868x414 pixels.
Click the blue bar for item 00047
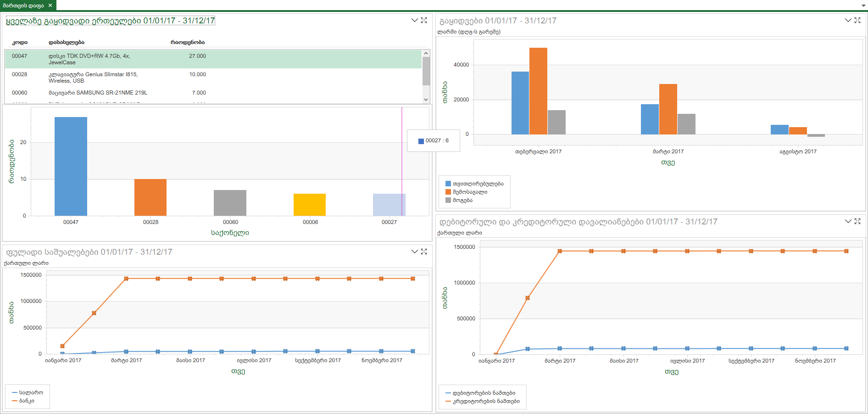click(71, 166)
